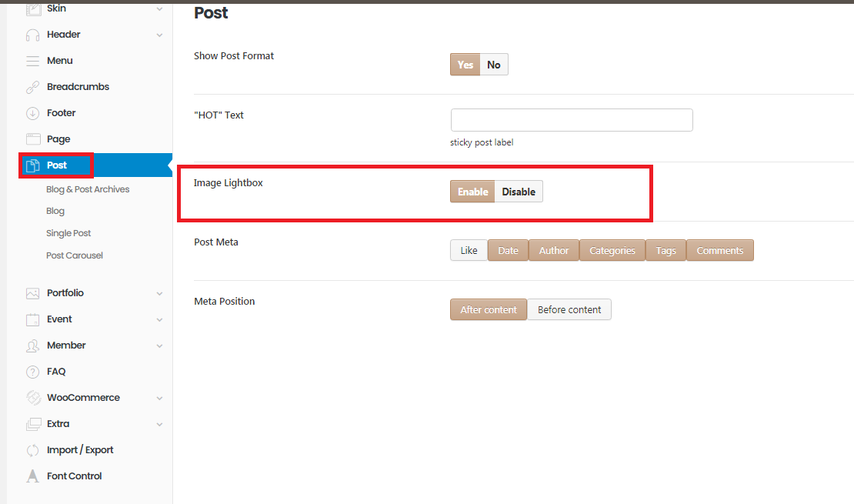Open the Blog & Post Archives submenu

pyautogui.click(x=88, y=189)
